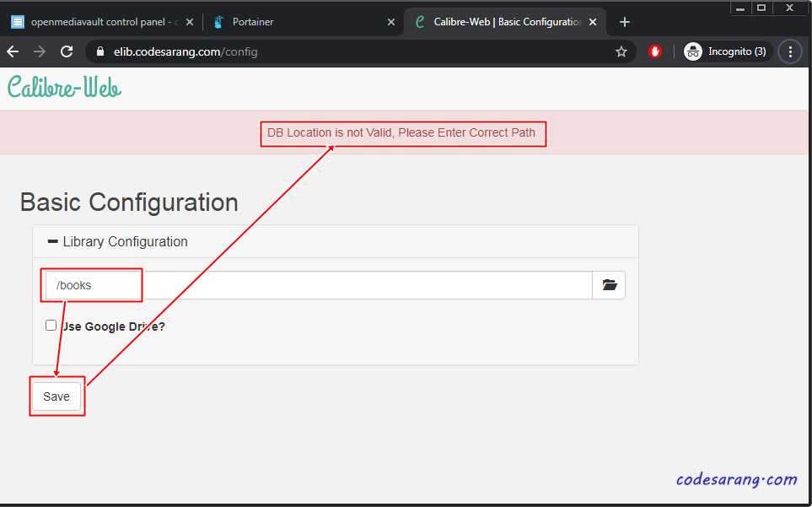
Task: Select the Calibre-Web Basic Configuration tab
Action: pos(505,22)
